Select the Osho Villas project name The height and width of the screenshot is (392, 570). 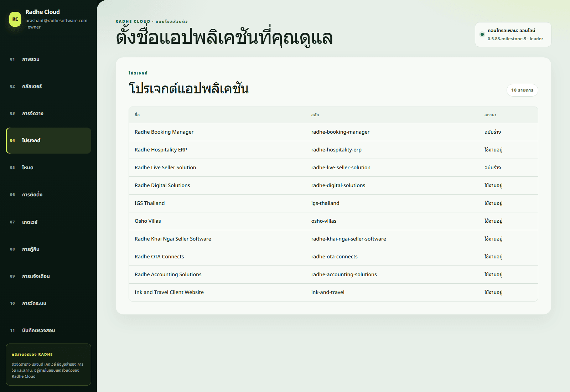click(x=148, y=221)
